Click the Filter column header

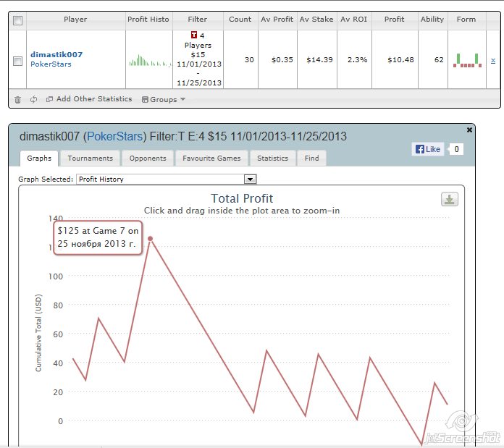[x=198, y=20]
